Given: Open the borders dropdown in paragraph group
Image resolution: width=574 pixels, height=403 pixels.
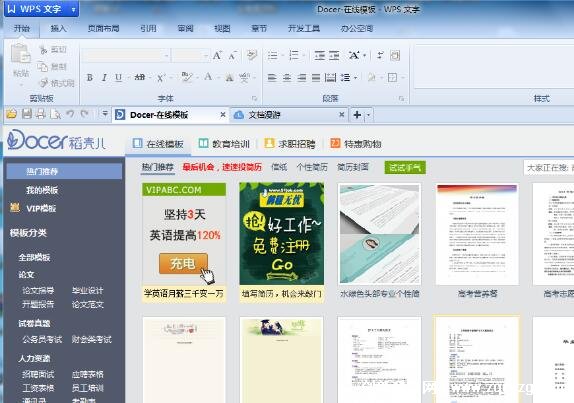Looking at the screenshot, I should click(403, 78).
